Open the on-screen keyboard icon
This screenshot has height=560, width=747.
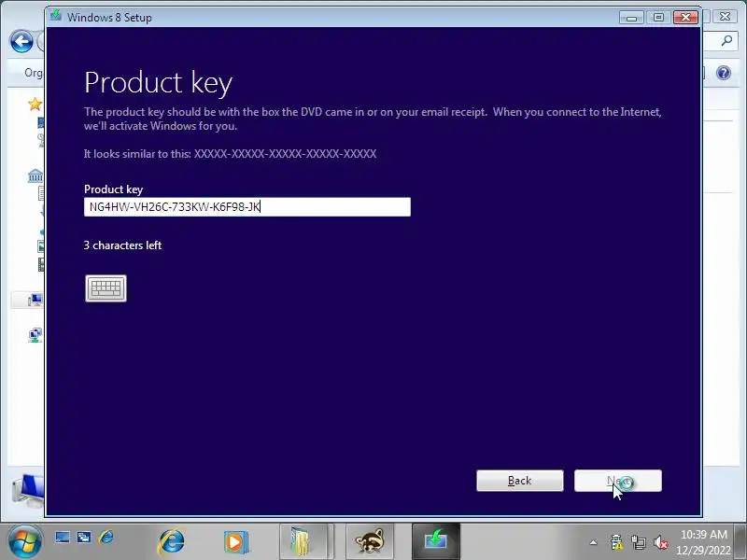tap(106, 288)
